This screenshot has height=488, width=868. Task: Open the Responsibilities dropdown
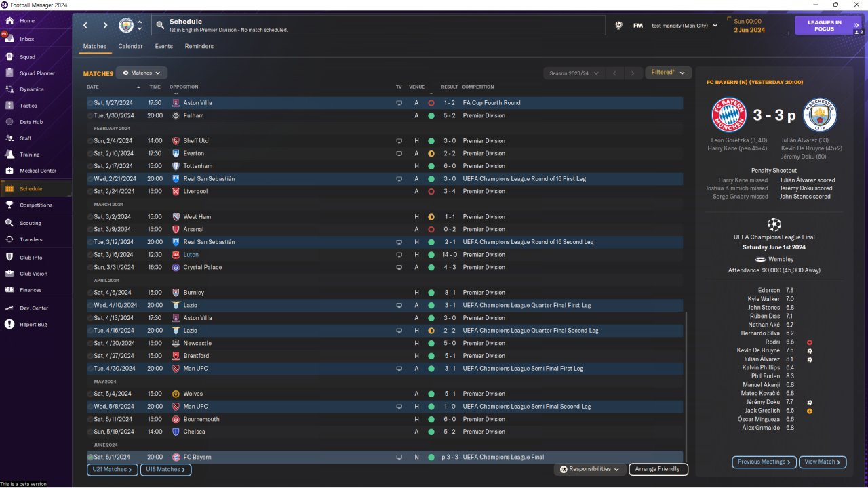click(x=589, y=469)
